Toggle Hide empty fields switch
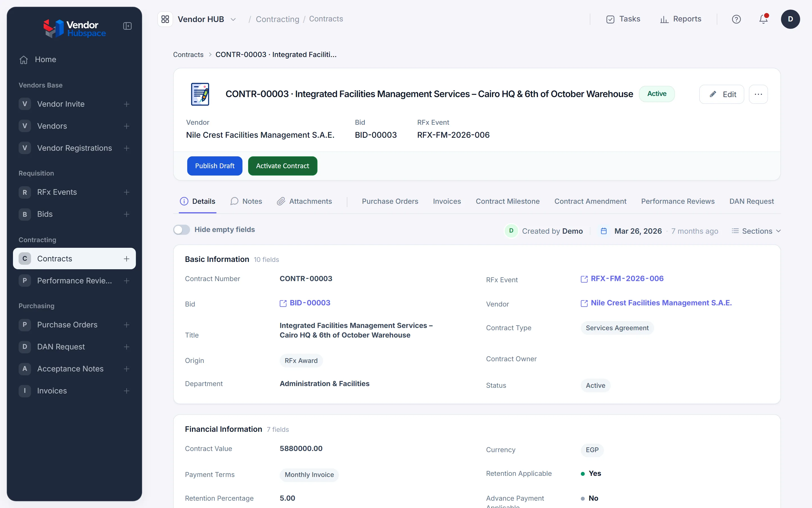This screenshot has width=812, height=508. pos(182,230)
